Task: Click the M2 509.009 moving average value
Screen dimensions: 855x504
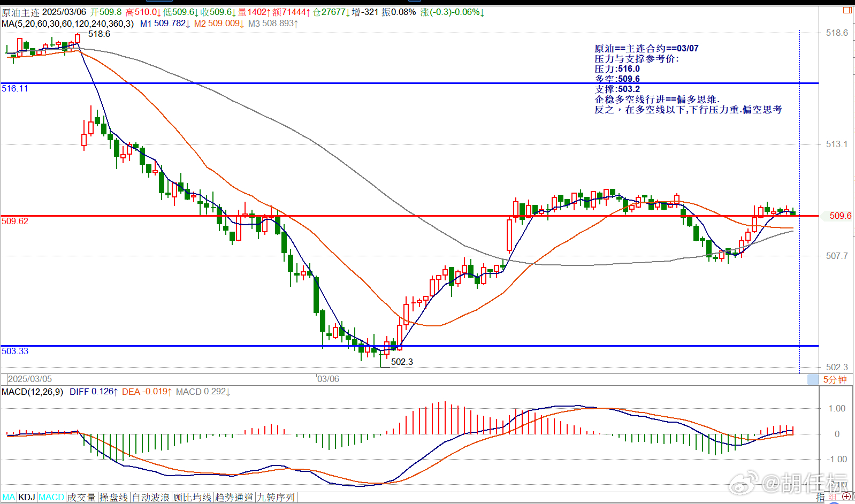Action: [219, 24]
